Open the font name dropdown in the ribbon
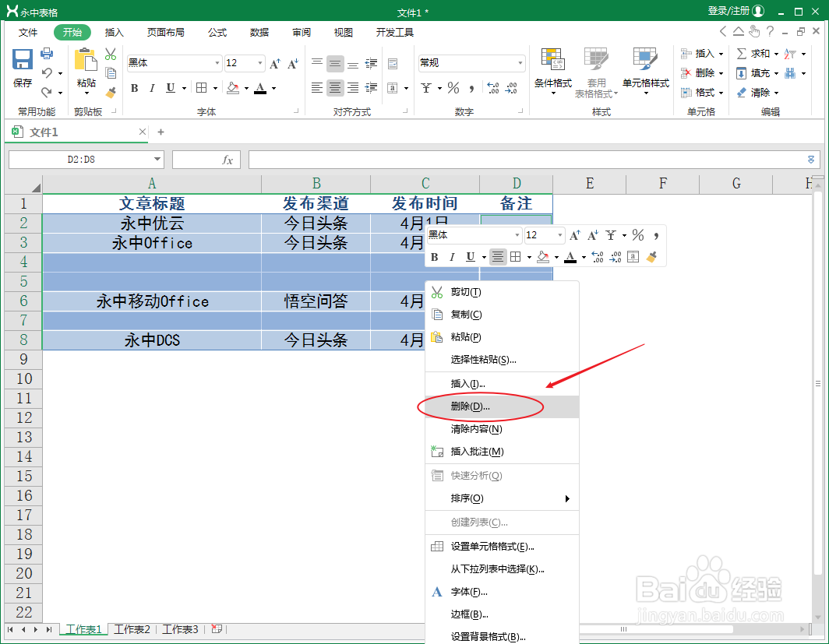This screenshot has width=829, height=644. [x=217, y=62]
